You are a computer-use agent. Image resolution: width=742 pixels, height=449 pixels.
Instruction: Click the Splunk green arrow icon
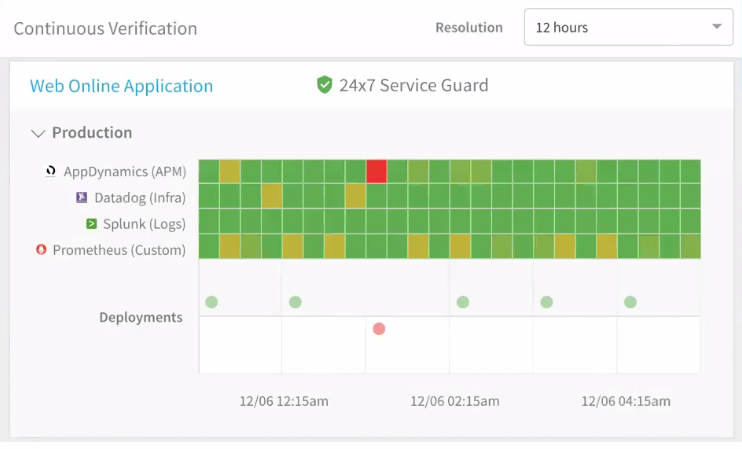tap(91, 223)
